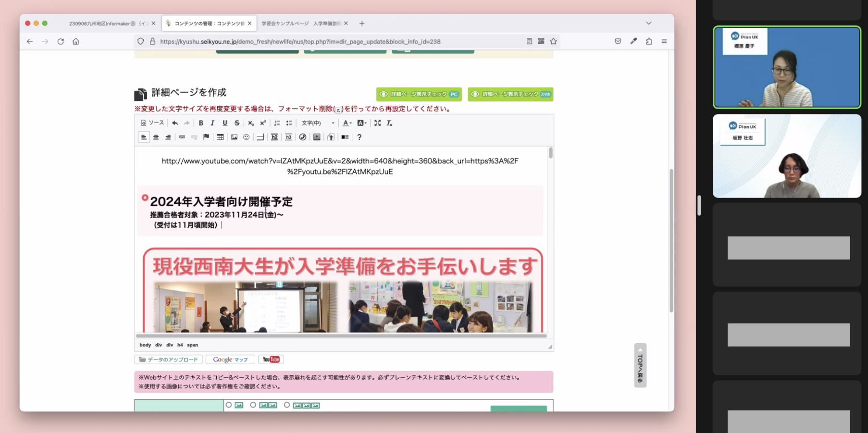This screenshot has height=433, width=868.
Task: Redo the edit in editor toolbar
Action: pos(186,123)
